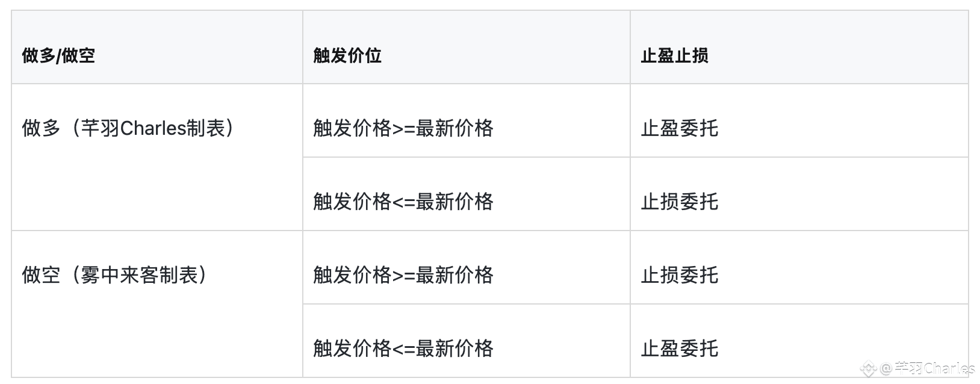Click 触发价格>=最新价格 in the 做多 section
The height and width of the screenshot is (384, 980).
(x=403, y=128)
